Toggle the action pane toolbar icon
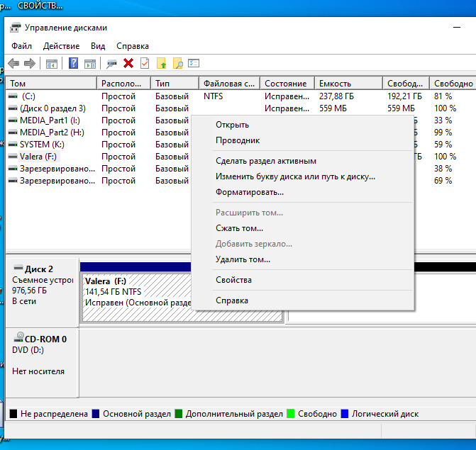Viewport: 476px width, 450px height. click(x=90, y=64)
